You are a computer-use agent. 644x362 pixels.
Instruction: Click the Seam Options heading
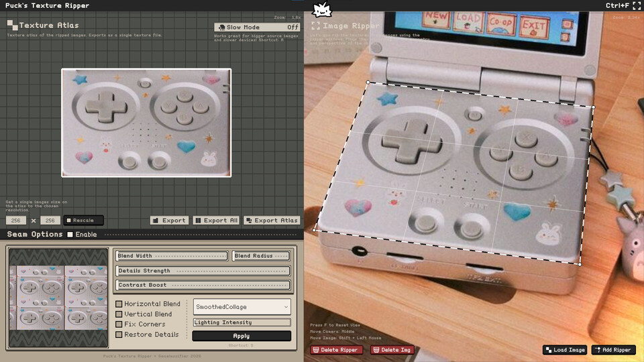tap(35, 235)
